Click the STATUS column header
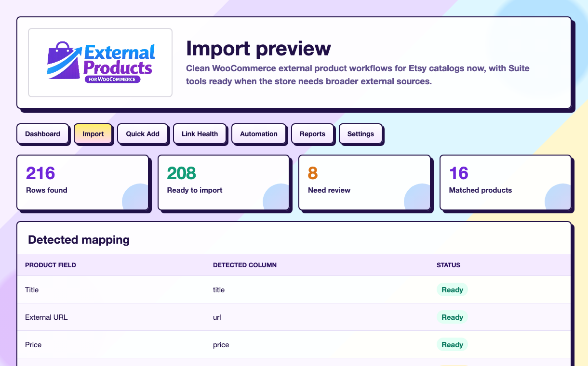This screenshot has width=588, height=366. pos(448,265)
